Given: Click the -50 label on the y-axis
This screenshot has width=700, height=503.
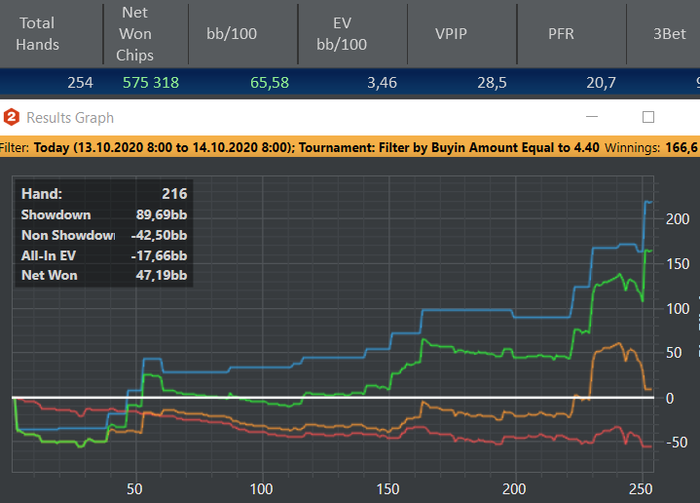Looking at the screenshot, I should (x=676, y=442).
